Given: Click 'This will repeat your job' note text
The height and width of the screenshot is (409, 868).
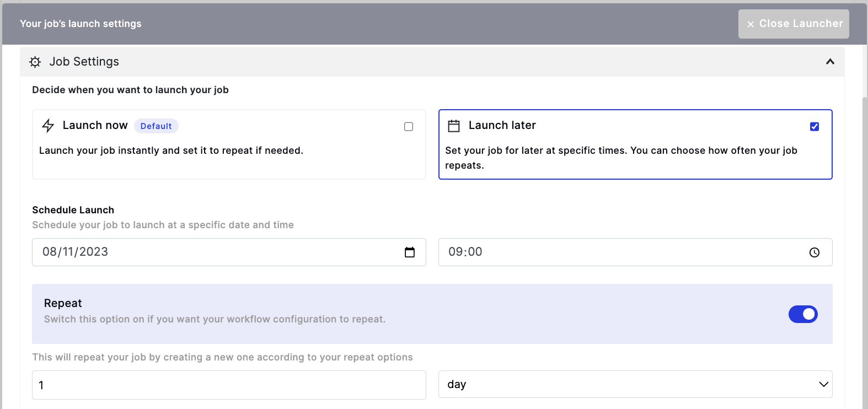Looking at the screenshot, I should tap(222, 357).
